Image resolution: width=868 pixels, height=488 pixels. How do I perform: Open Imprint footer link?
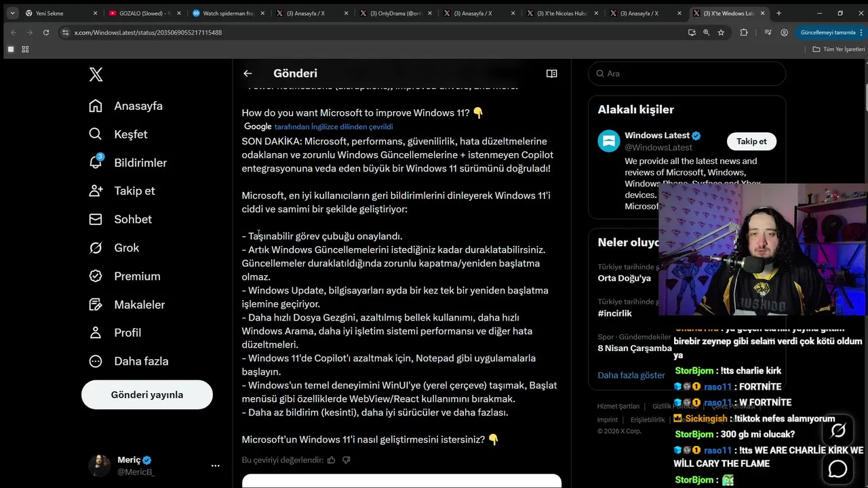(608, 420)
